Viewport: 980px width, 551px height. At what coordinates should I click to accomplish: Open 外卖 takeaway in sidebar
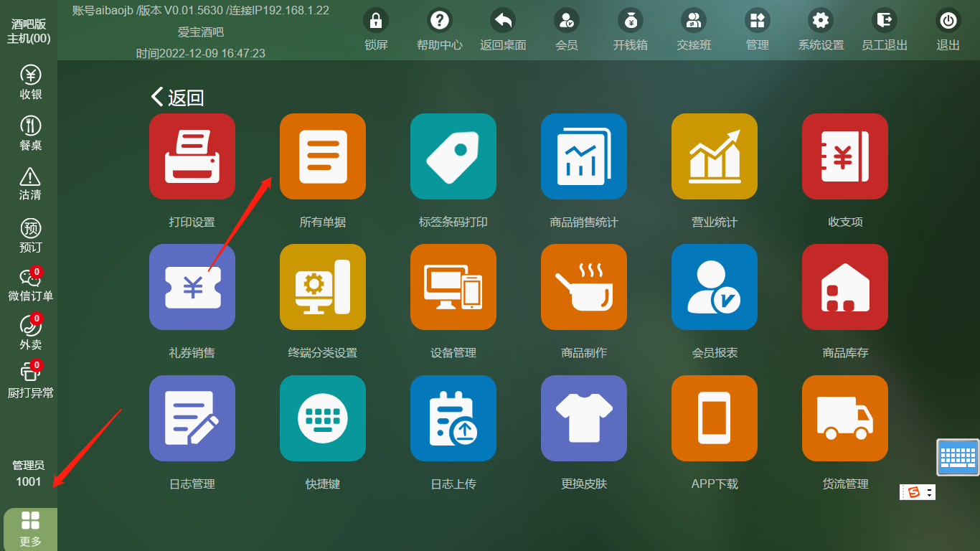pyautogui.click(x=30, y=332)
